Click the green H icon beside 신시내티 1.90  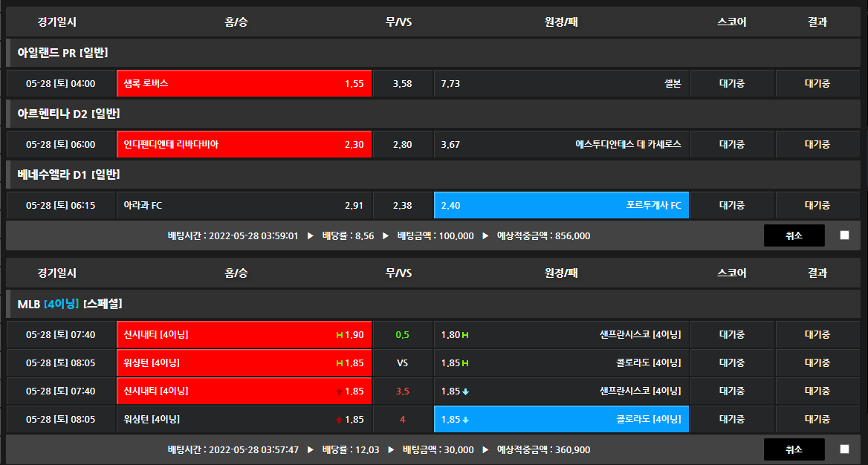pyautogui.click(x=340, y=335)
